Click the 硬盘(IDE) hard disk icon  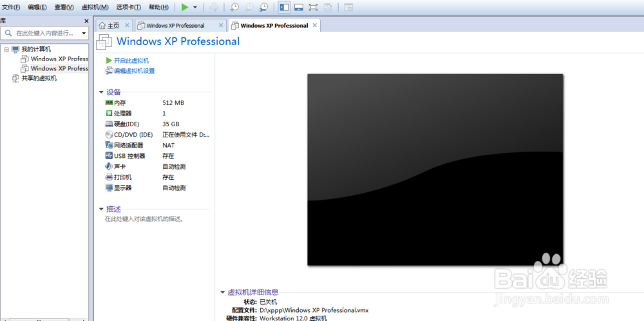coord(109,124)
